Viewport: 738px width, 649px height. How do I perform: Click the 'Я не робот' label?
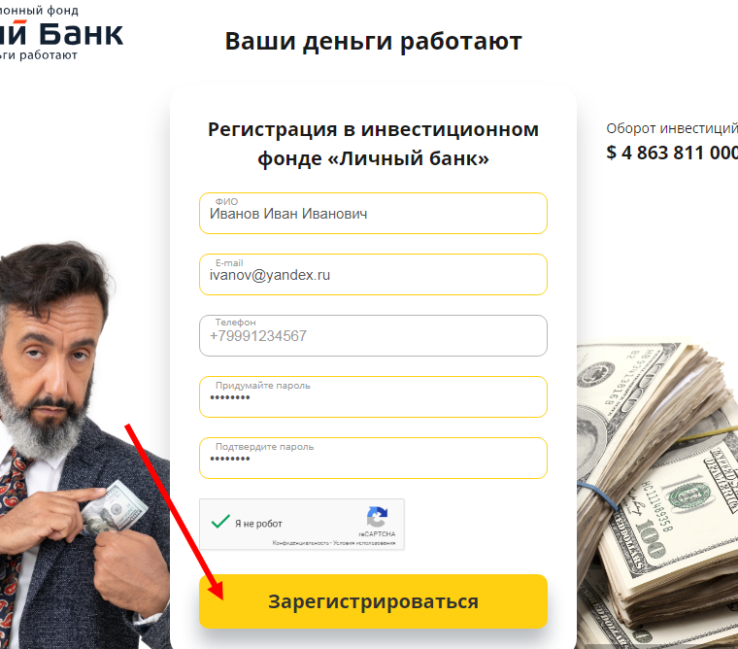click(258, 524)
